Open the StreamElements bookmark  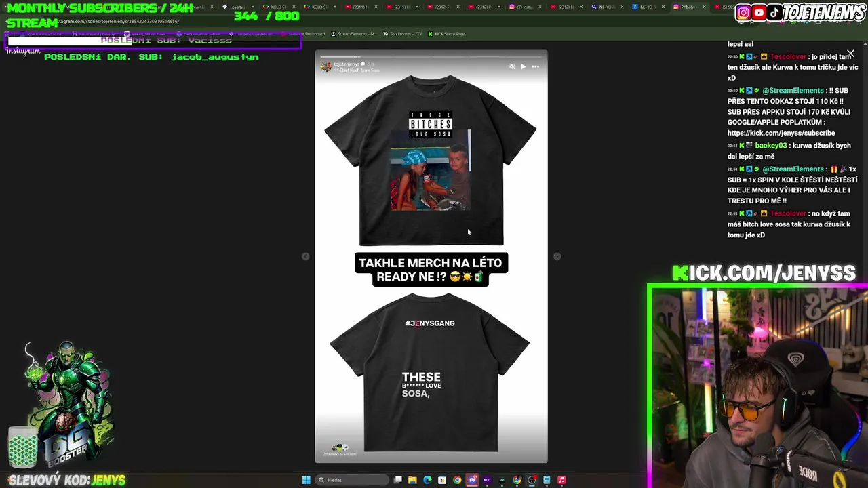(x=353, y=33)
